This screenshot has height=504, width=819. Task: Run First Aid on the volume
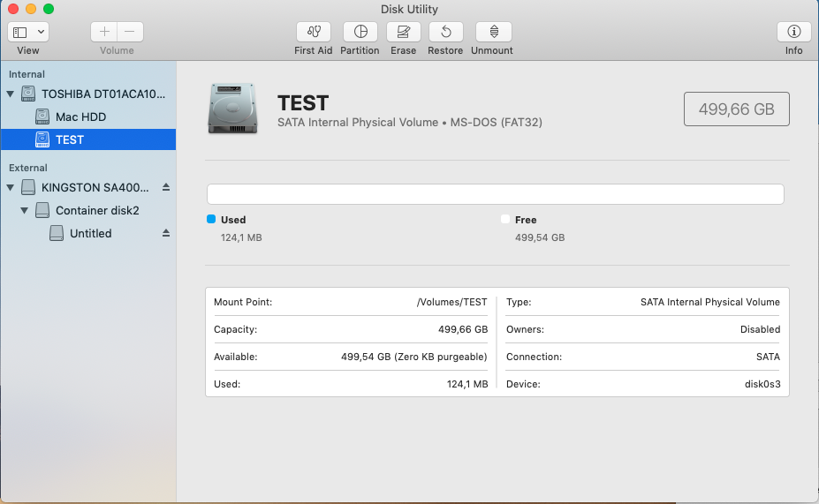(x=314, y=32)
